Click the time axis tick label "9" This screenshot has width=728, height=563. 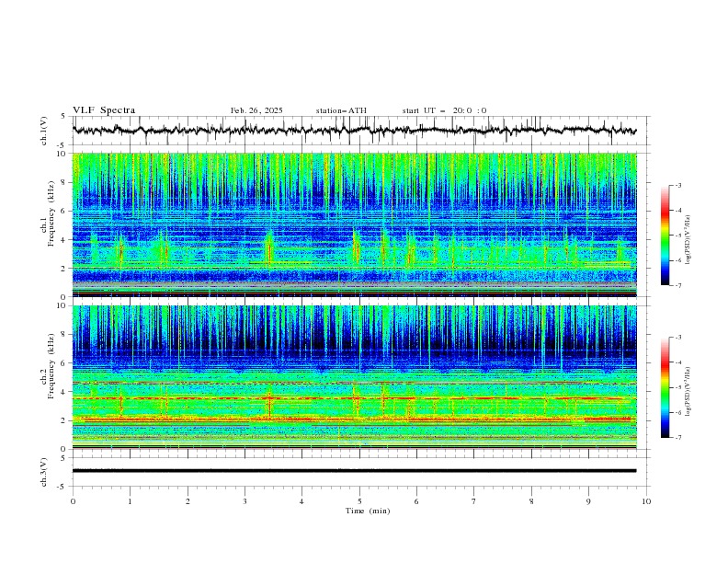(588, 501)
